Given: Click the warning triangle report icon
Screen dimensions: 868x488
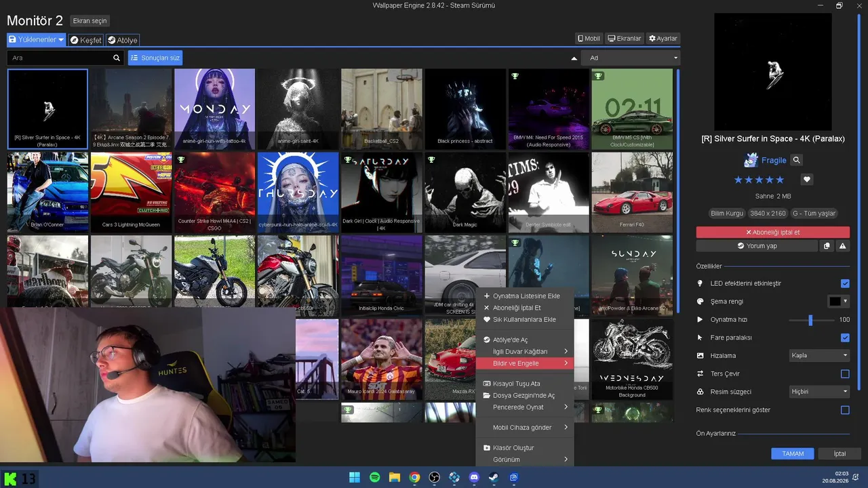Looking at the screenshot, I should (843, 246).
